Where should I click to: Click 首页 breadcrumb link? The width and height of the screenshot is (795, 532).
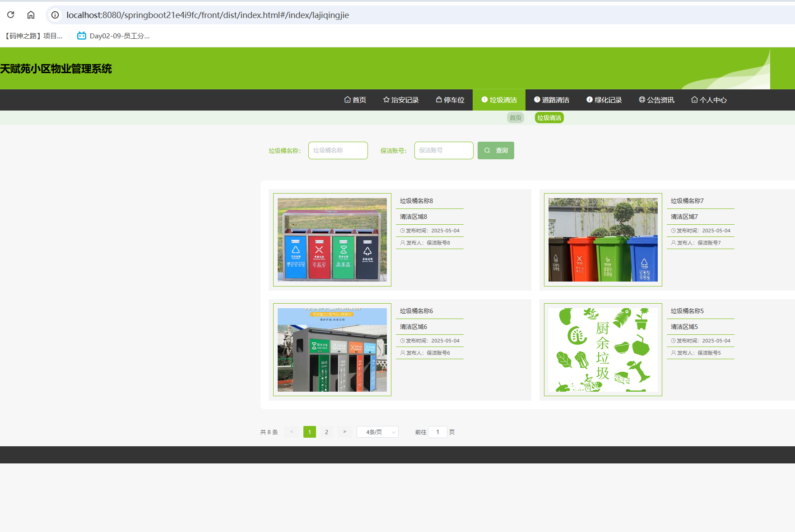[x=515, y=118]
